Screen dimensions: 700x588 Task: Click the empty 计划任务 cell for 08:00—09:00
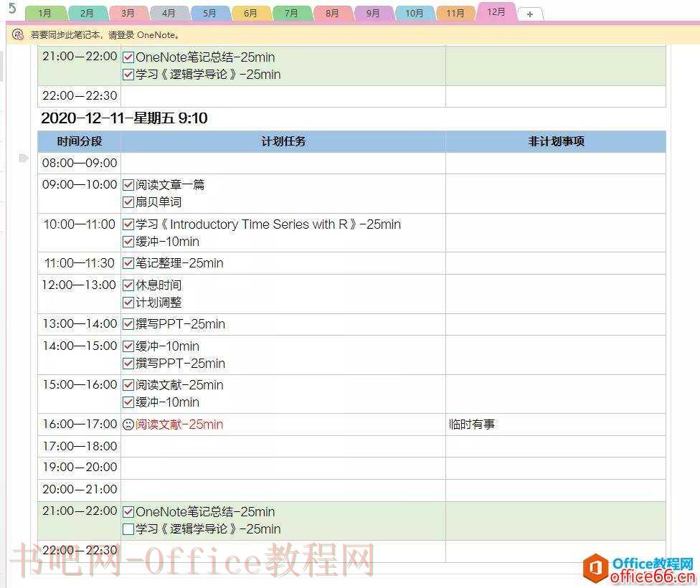pyautogui.click(x=283, y=163)
